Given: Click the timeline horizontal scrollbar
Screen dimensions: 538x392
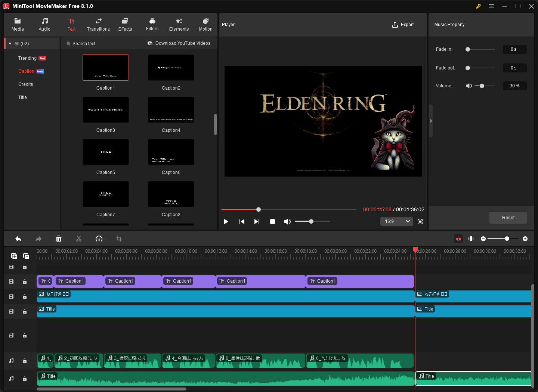Looking at the screenshot, I should [x=111, y=389].
